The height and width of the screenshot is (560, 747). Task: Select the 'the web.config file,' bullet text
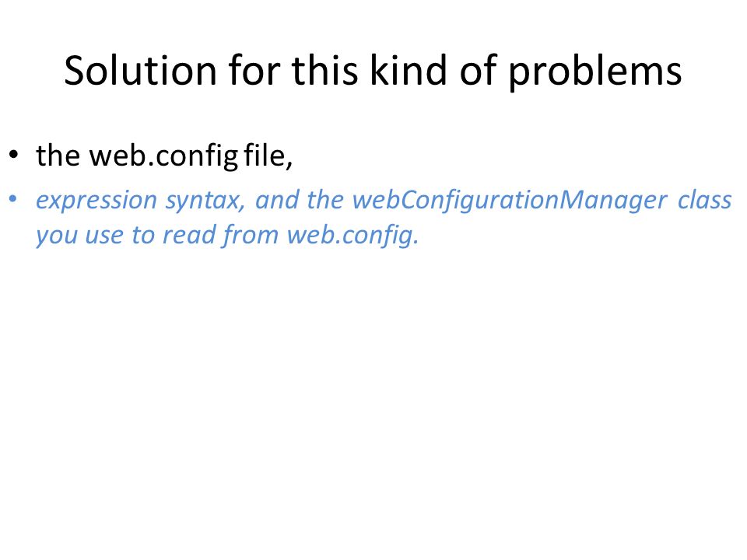click(164, 156)
